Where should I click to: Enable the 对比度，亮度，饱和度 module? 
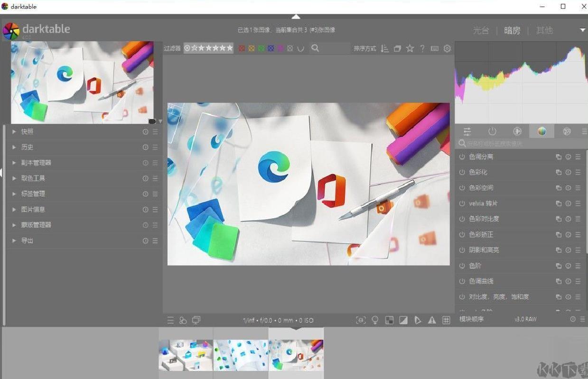pyautogui.click(x=462, y=297)
